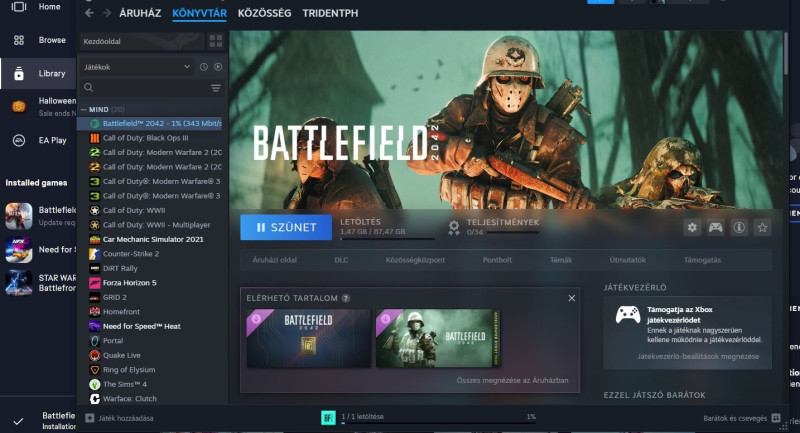
Task: Select Battlefield 2042 downloading entry
Action: pyautogui.click(x=149, y=123)
